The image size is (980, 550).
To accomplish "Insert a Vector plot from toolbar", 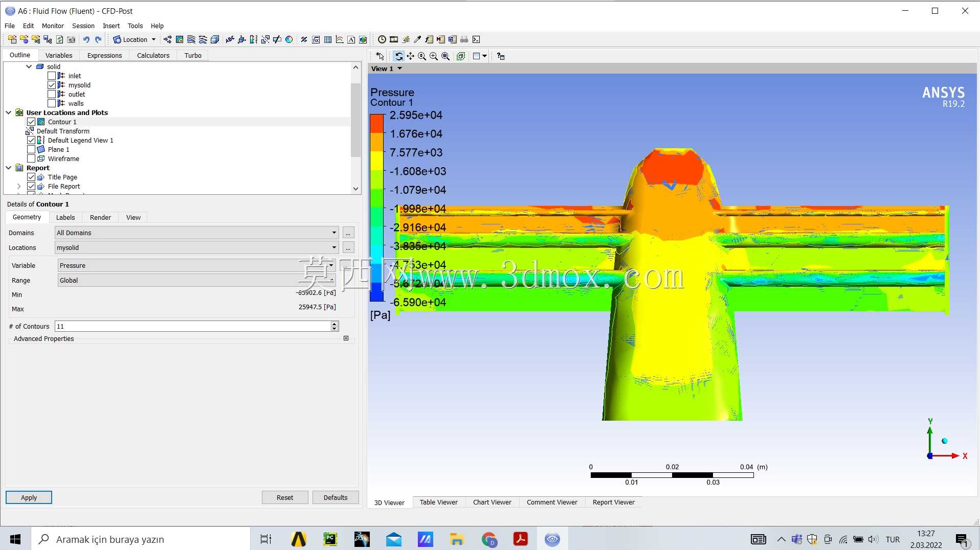I will pyautogui.click(x=168, y=39).
